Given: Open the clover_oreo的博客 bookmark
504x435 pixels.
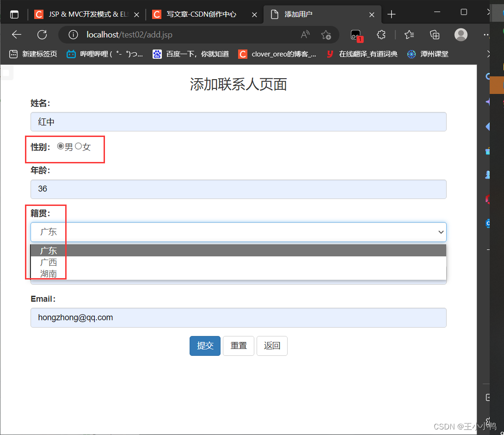Looking at the screenshot, I should (277, 54).
